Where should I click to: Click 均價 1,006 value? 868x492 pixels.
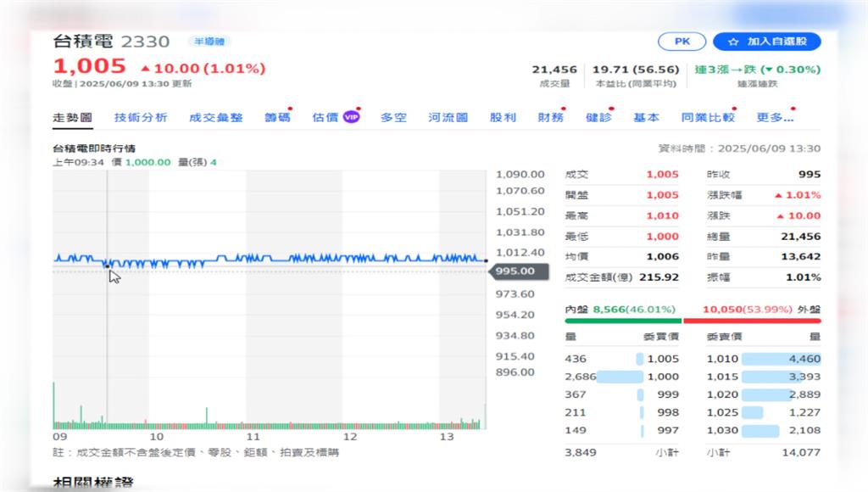[663, 256]
